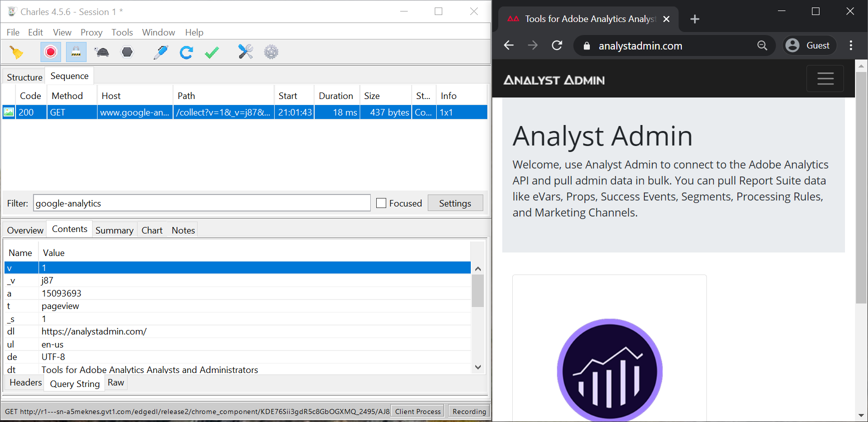The width and height of the screenshot is (868, 422).
Task: Open Charles Settings gear icon
Action: pos(271,52)
